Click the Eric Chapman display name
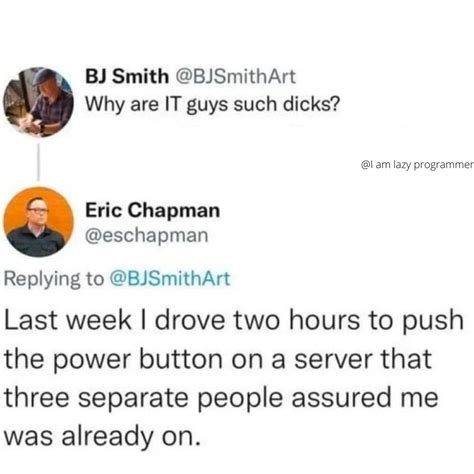This screenshot has height=474, width=474. (153, 211)
